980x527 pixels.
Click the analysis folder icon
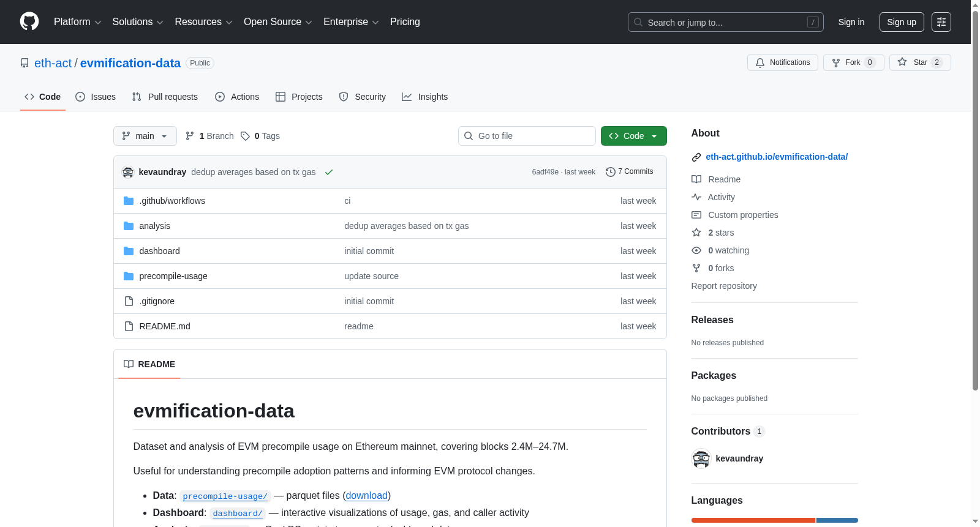(129, 226)
